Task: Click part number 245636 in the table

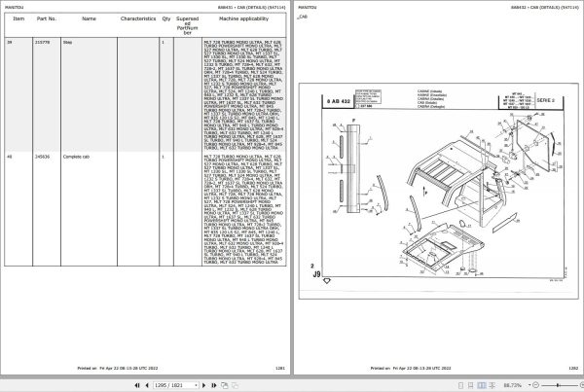Action: (42, 157)
